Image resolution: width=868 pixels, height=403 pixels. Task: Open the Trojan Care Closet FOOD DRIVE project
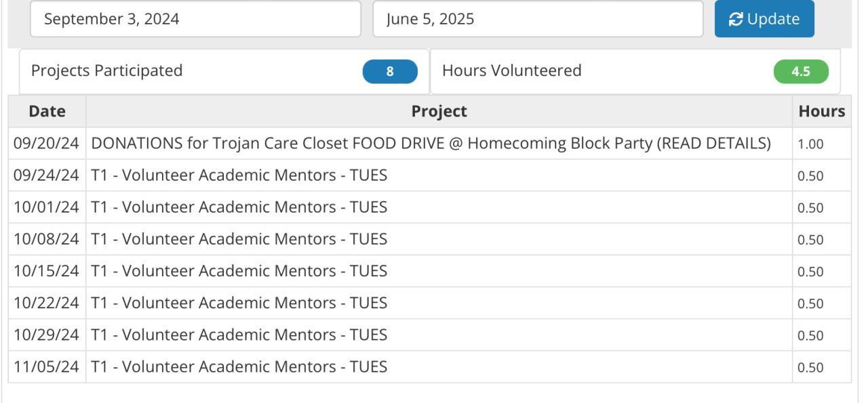[x=431, y=144]
